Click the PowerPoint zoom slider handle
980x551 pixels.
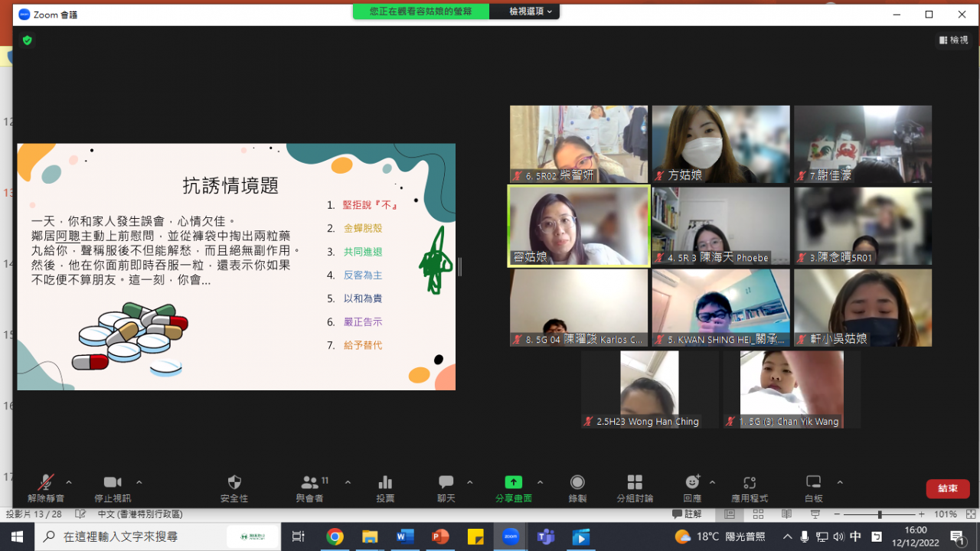tap(880, 514)
